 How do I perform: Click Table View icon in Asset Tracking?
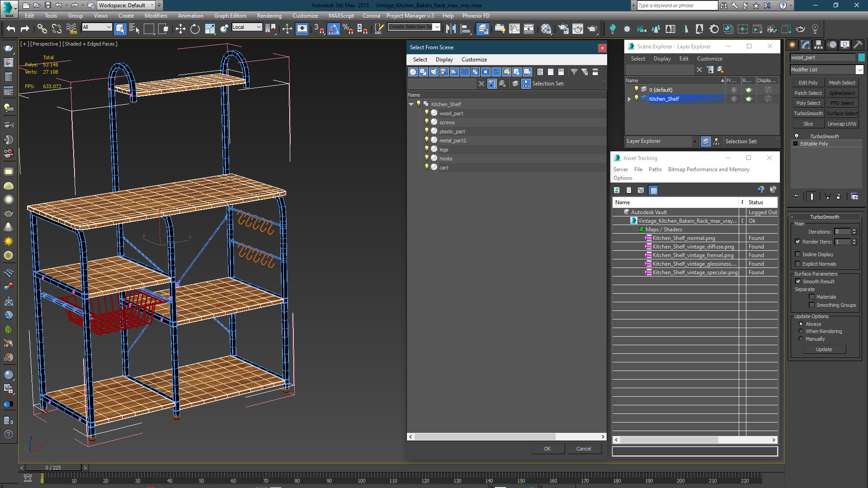click(x=653, y=190)
